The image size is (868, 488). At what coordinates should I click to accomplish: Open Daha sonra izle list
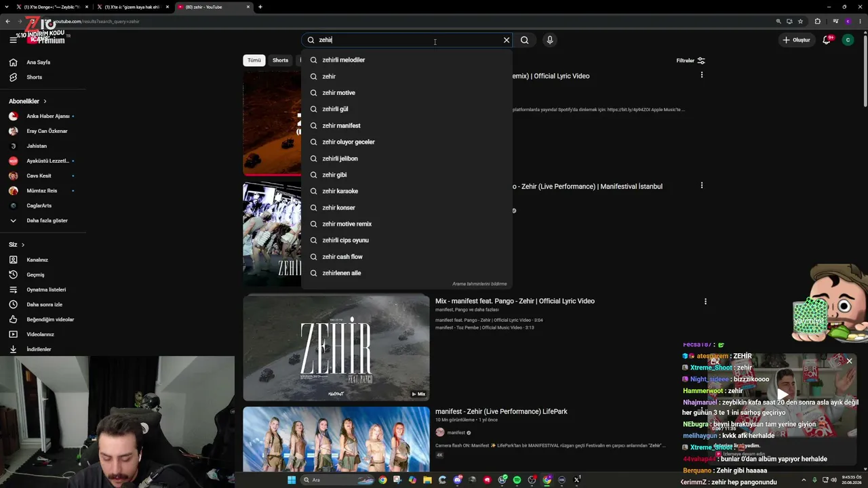point(43,304)
